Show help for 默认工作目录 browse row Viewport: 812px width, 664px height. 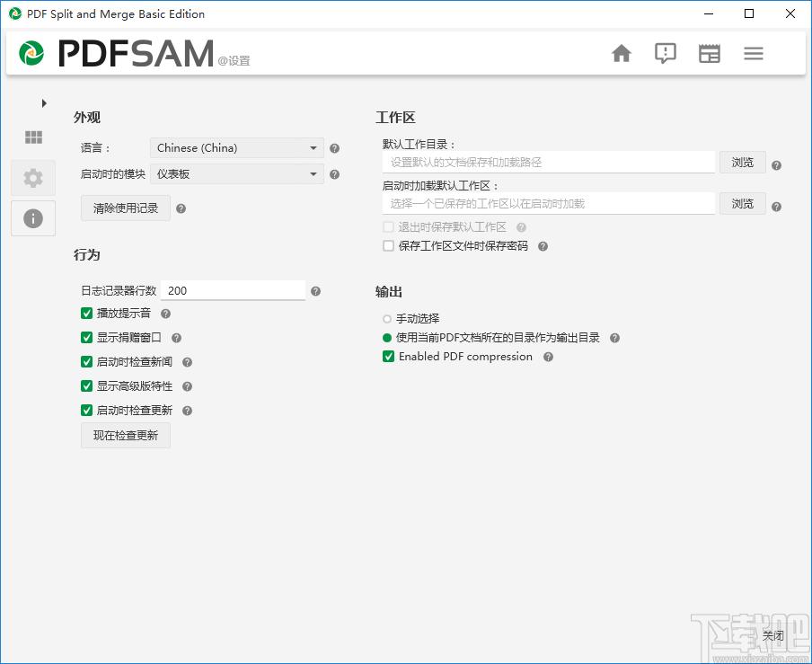click(x=776, y=165)
